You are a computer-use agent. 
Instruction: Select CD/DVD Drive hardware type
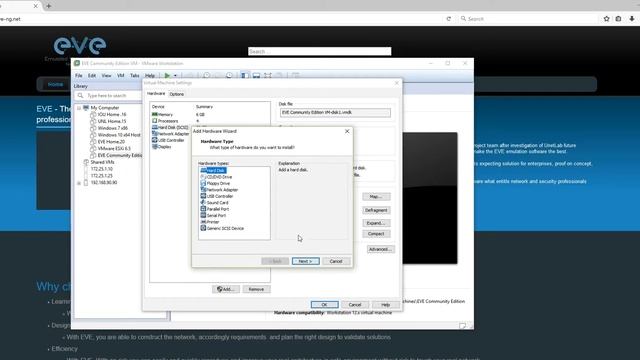pos(216,177)
